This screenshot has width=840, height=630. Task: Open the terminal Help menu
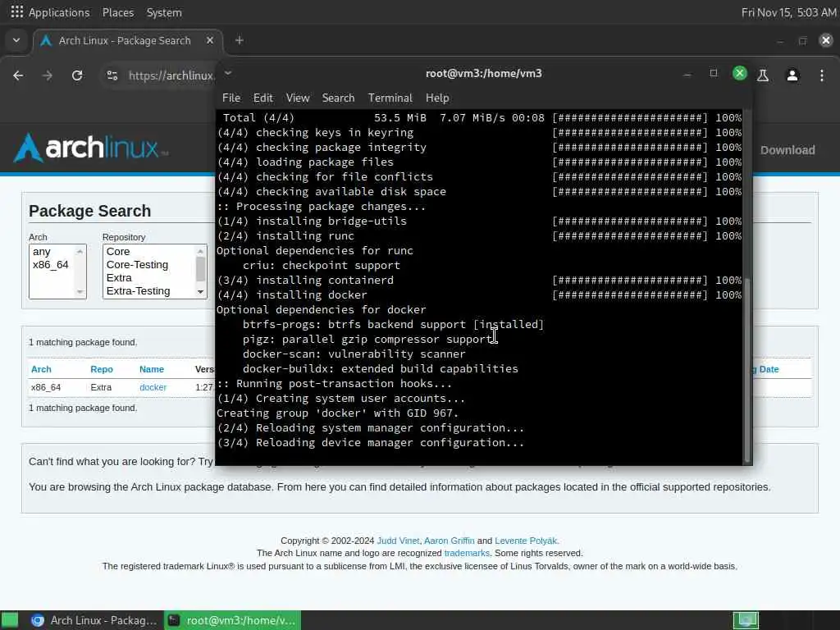tap(437, 98)
